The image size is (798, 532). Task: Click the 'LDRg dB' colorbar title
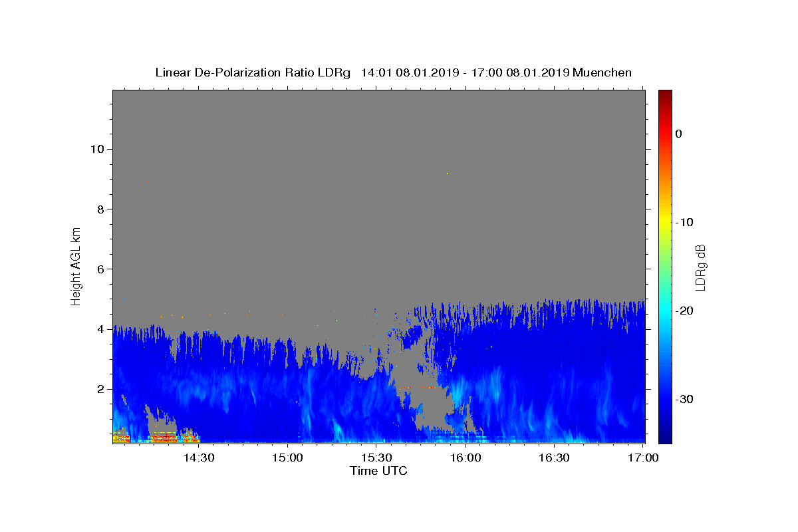pyautogui.click(x=700, y=267)
